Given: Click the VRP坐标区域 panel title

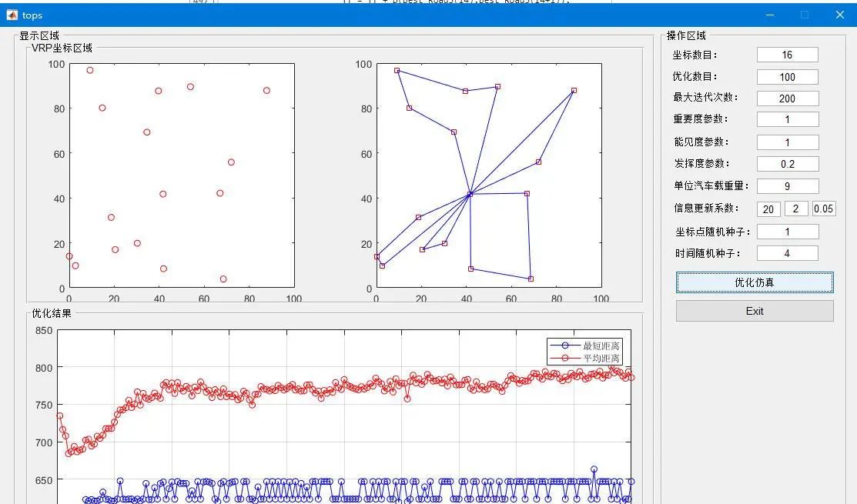Looking at the screenshot, I should point(62,48).
